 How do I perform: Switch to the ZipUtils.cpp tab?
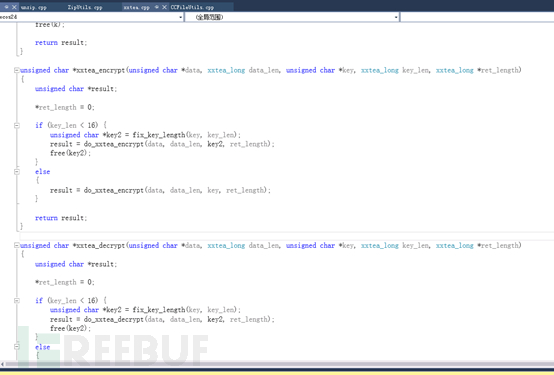pos(85,7)
